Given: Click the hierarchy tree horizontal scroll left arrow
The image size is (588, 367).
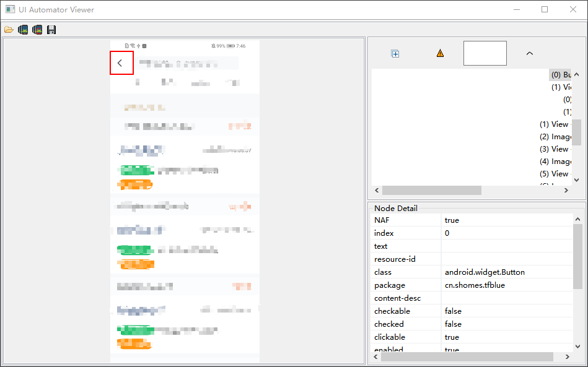Looking at the screenshot, I should pyautogui.click(x=377, y=190).
